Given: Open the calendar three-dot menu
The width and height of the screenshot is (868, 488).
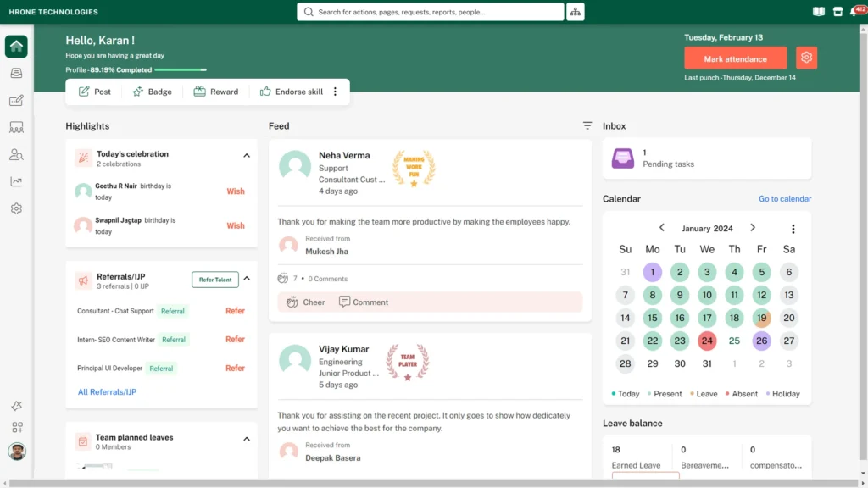Looking at the screenshot, I should [793, 229].
